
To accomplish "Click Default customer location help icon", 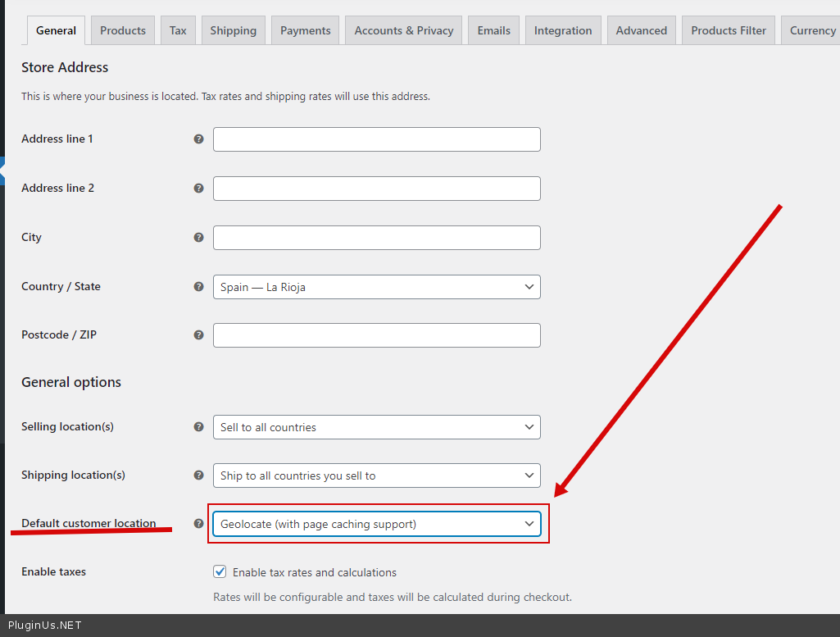I will pyautogui.click(x=198, y=524).
